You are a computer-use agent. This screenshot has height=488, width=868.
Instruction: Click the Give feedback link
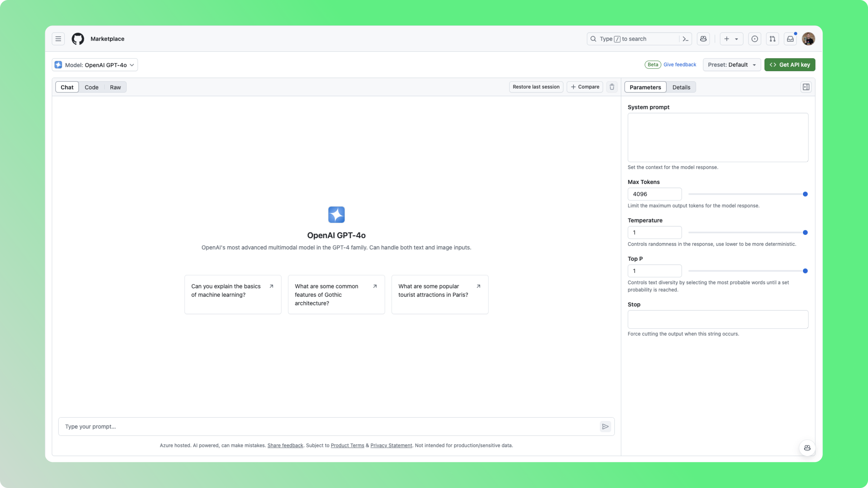680,65
